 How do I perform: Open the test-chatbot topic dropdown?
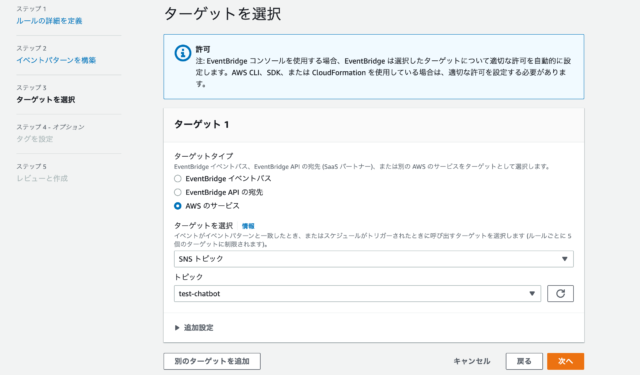pyautogui.click(x=357, y=293)
